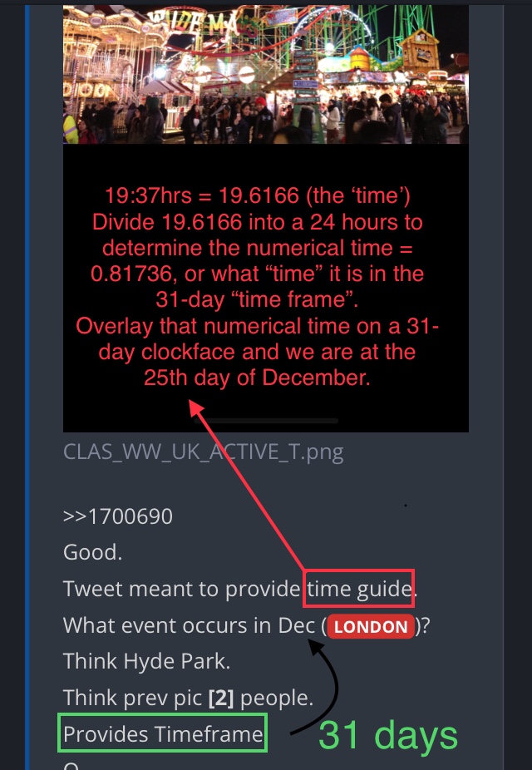The height and width of the screenshot is (770, 532).
Task: Click the green "31 days" annotation
Action: pyautogui.click(x=387, y=735)
